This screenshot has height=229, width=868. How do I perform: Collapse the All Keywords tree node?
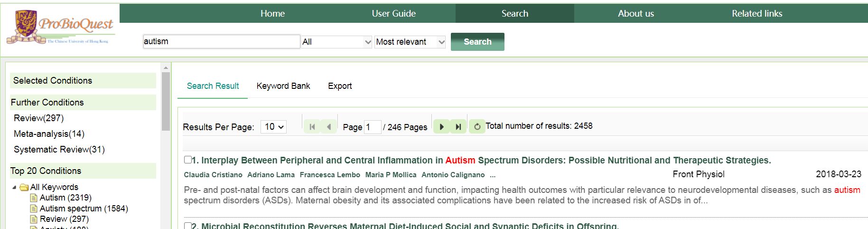14,187
